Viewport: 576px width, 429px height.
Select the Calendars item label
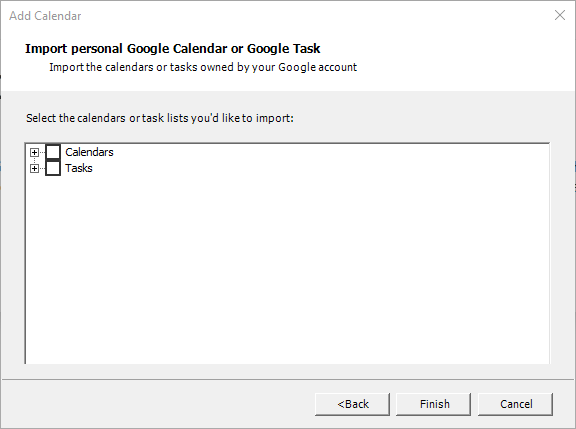[89, 152]
